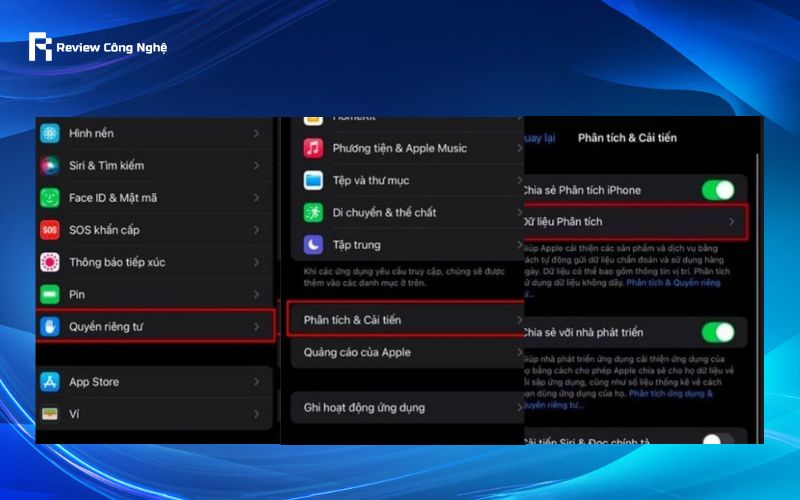Open Phương tiện & Apple Music settings

407,148
